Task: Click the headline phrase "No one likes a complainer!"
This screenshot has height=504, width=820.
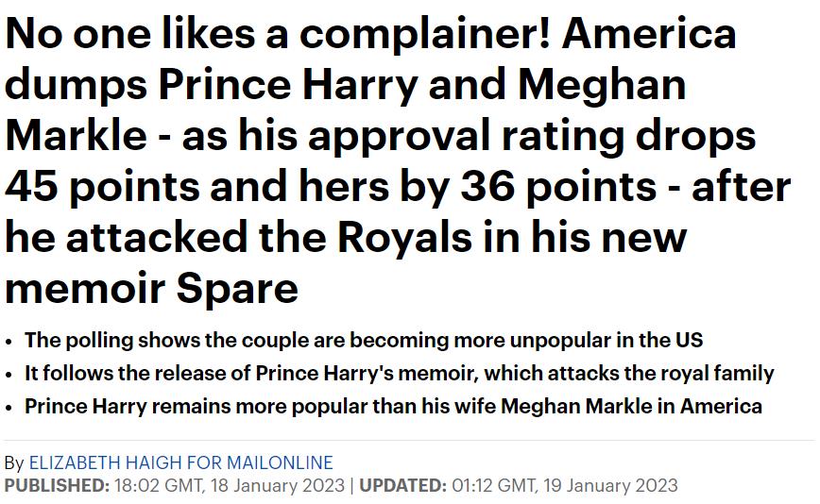Action: coord(279,36)
